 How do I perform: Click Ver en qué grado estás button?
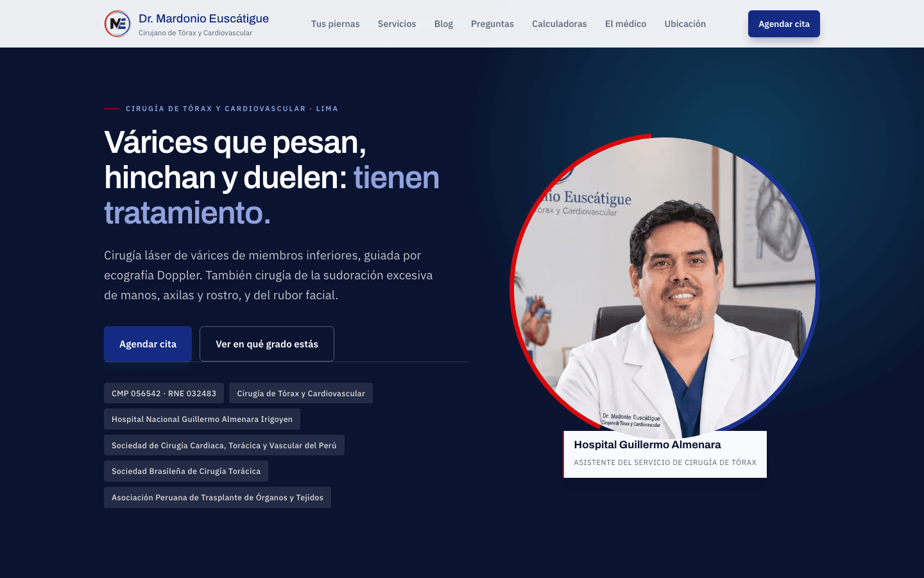point(267,344)
